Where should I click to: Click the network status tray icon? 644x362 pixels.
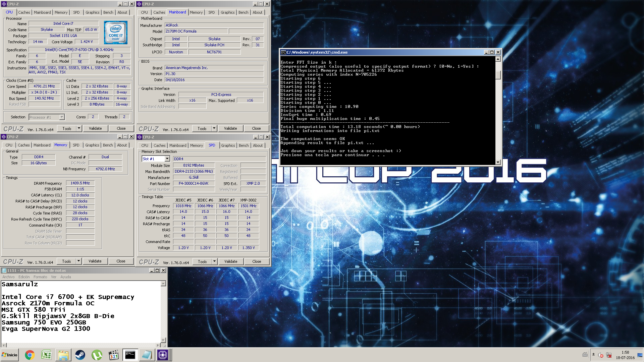[609, 355]
